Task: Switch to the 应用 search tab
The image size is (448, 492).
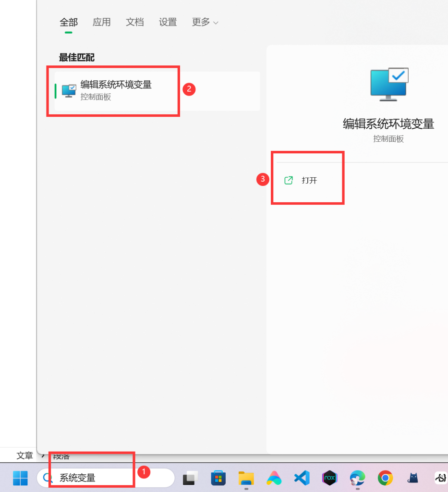Action: 102,22
